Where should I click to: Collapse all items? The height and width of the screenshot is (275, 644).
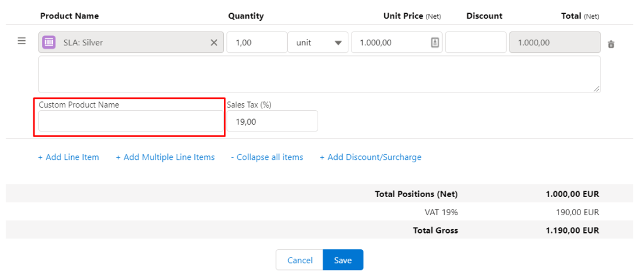point(267,157)
